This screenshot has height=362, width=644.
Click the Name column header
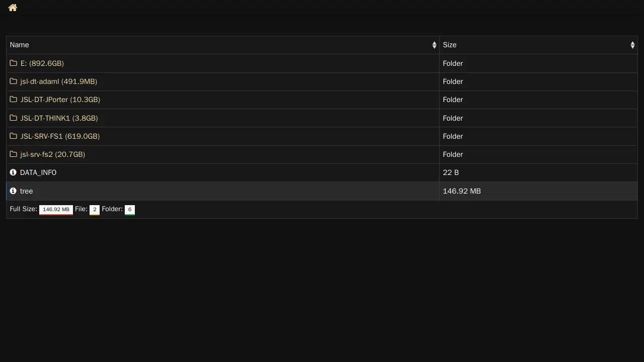click(x=20, y=45)
